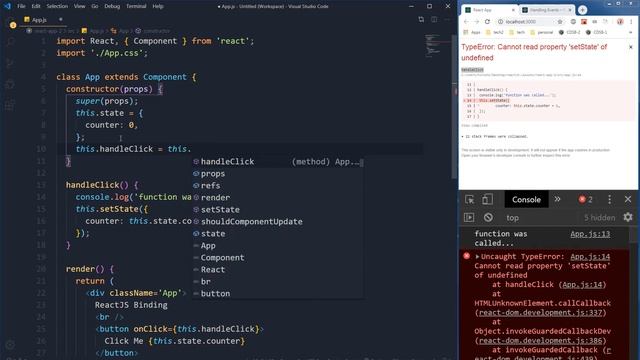The image size is (640, 360).
Task: Click Chrome back arrow
Action: 466,22
